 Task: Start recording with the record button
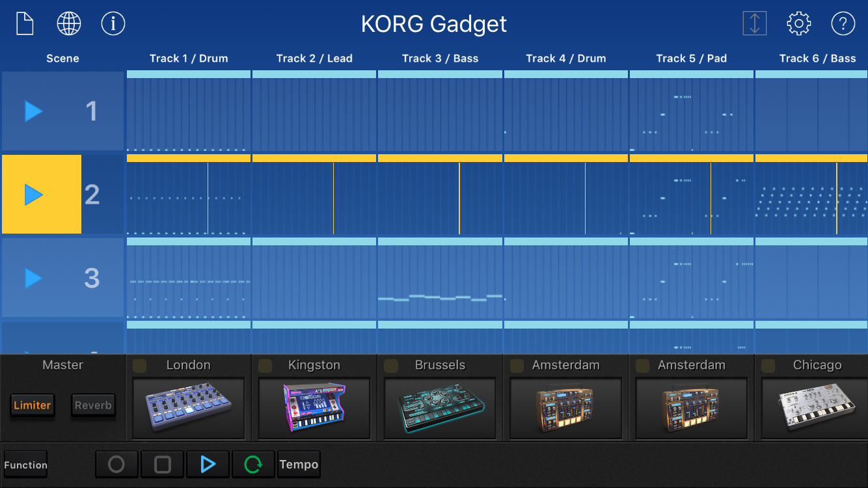point(116,464)
